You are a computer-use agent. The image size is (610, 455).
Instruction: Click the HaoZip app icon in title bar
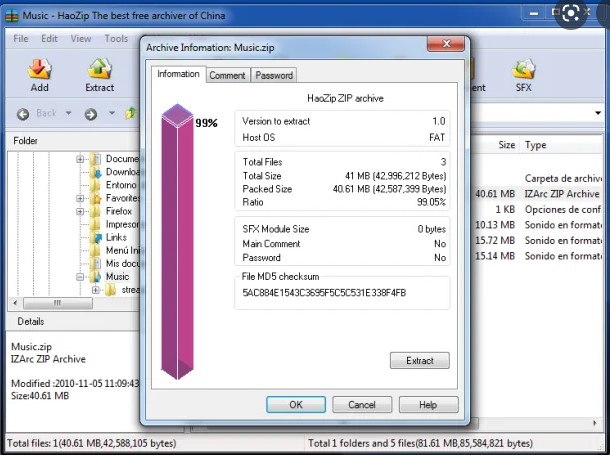[x=12, y=16]
